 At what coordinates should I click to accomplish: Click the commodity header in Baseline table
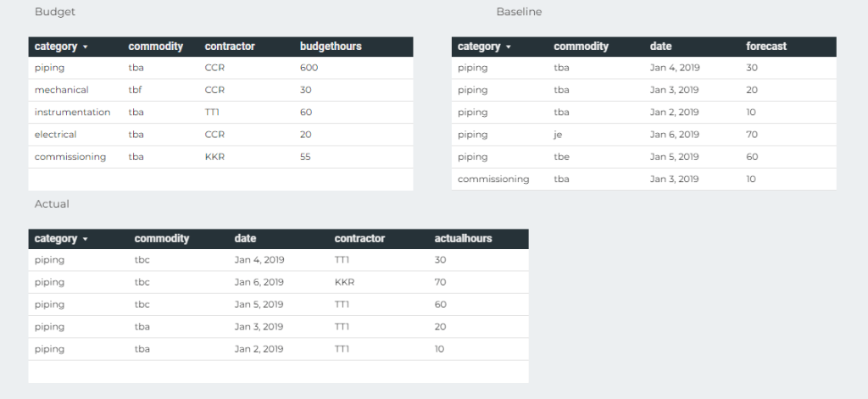[x=581, y=47]
